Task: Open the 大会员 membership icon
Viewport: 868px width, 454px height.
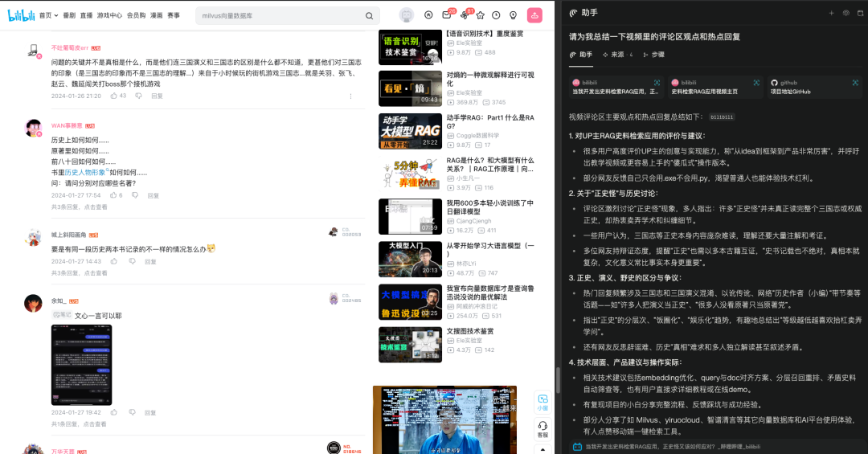Action: pyautogui.click(x=428, y=15)
